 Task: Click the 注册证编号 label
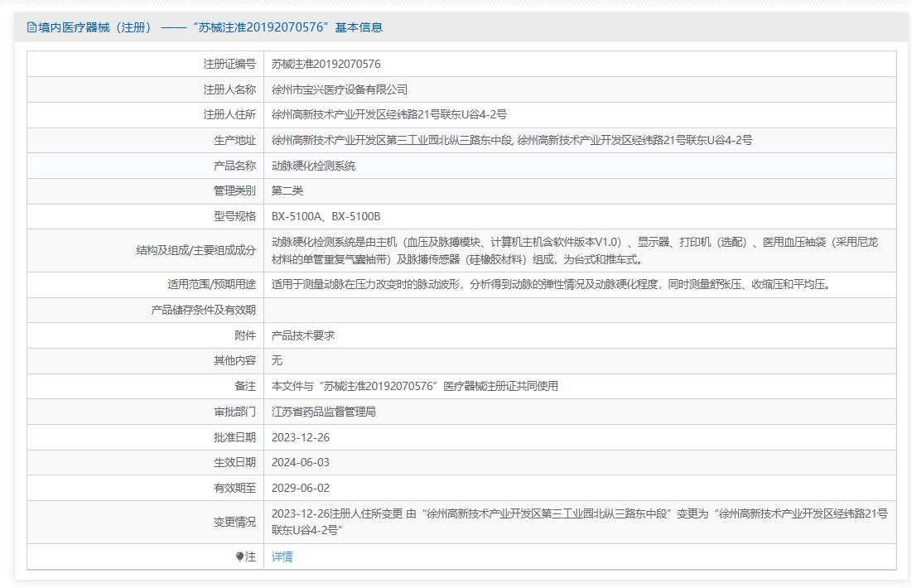(x=229, y=64)
